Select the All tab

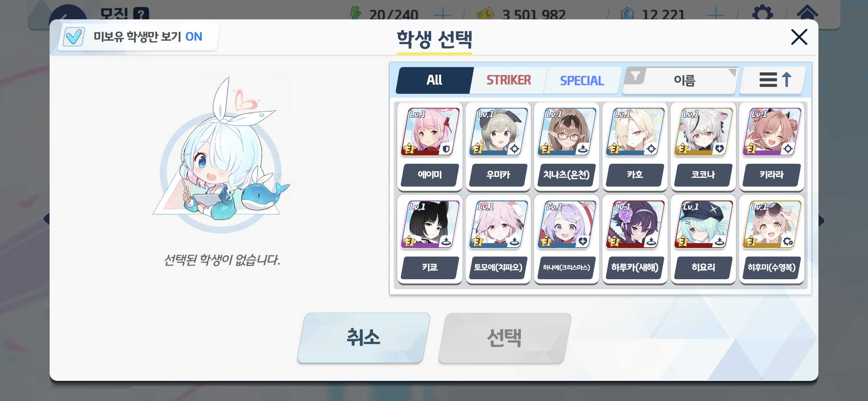point(434,80)
